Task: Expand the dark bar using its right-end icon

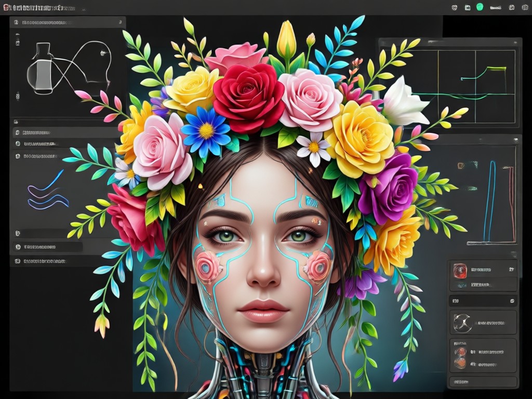Action: (x=512, y=301)
